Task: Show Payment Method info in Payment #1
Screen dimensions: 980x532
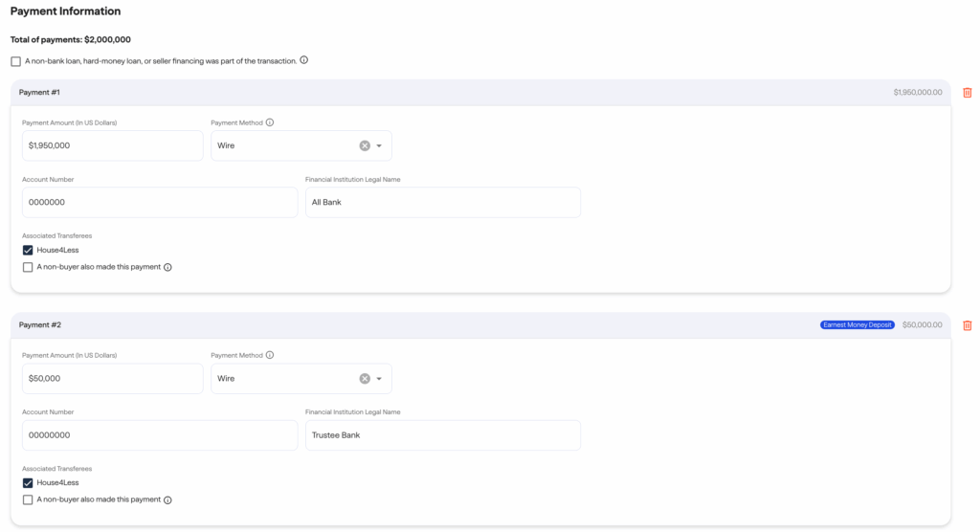Action: [270, 122]
